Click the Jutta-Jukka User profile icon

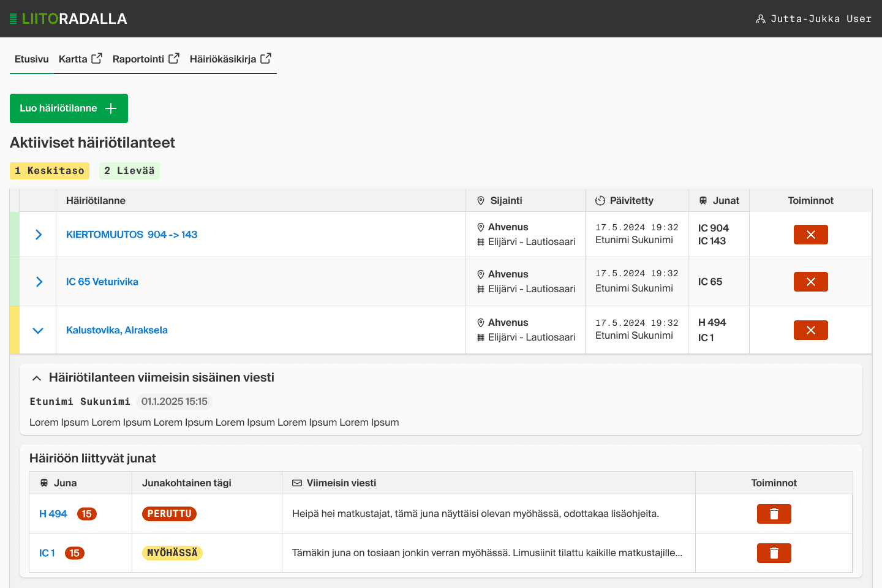point(761,19)
